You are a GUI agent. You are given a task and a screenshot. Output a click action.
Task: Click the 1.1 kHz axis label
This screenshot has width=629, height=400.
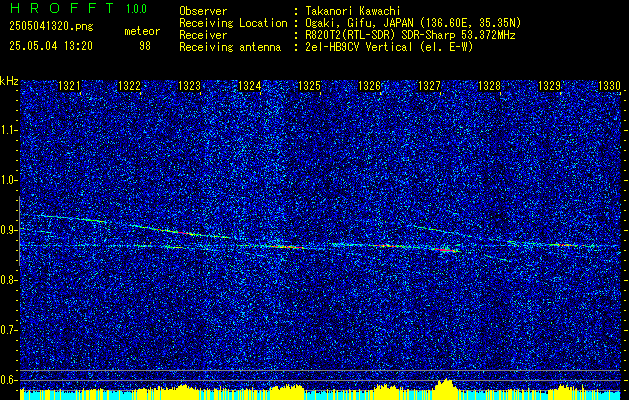point(8,130)
